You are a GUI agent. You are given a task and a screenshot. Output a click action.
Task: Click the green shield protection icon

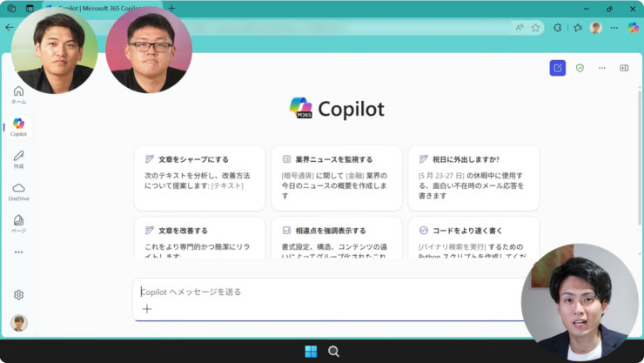tap(580, 68)
